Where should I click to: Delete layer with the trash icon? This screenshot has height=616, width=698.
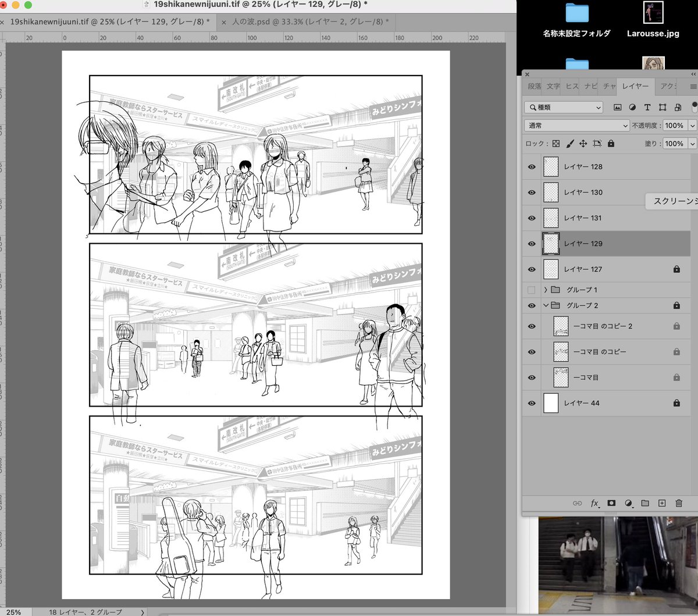[x=679, y=503]
